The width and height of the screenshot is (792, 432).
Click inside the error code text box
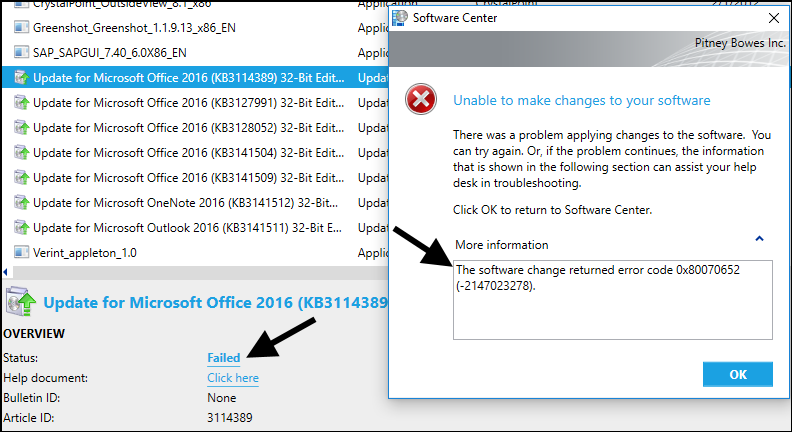[613, 300]
